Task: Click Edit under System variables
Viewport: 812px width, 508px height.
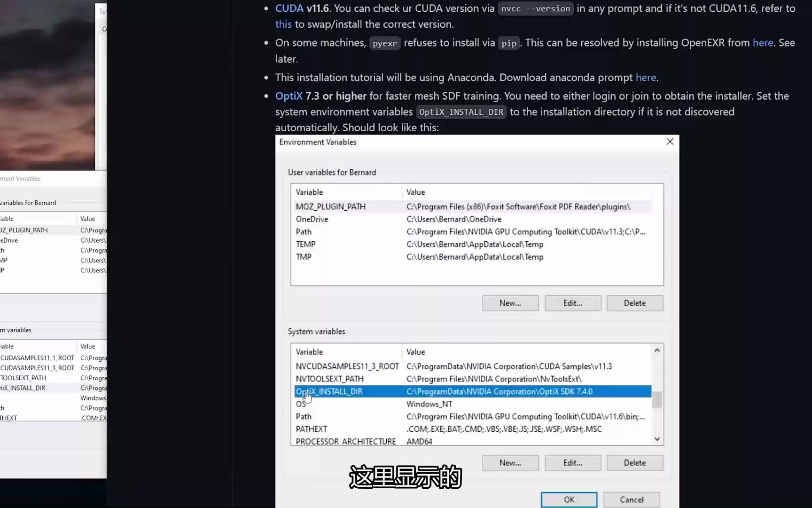Action: (x=572, y=462)
